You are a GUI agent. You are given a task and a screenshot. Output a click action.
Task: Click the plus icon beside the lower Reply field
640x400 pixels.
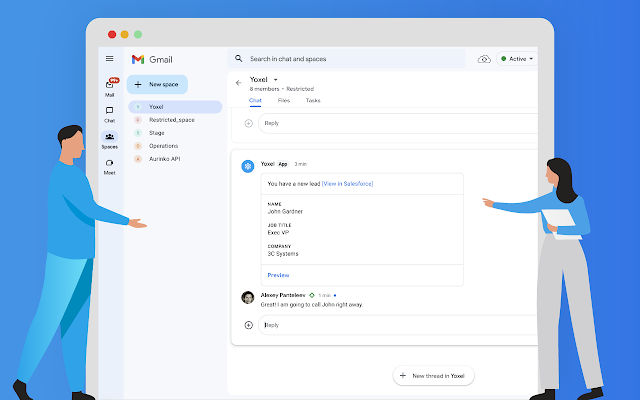pos(249,325)
